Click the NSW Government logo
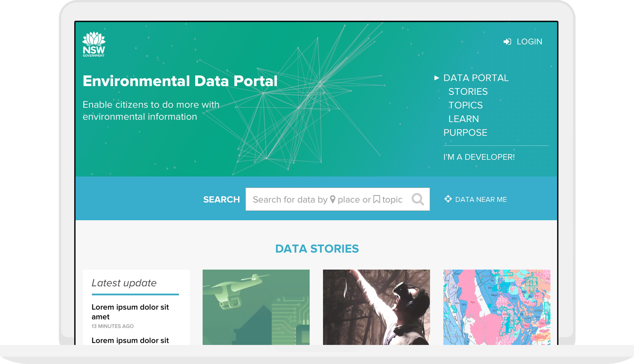This screenshot has height=364, width=634. pos(94,44)
